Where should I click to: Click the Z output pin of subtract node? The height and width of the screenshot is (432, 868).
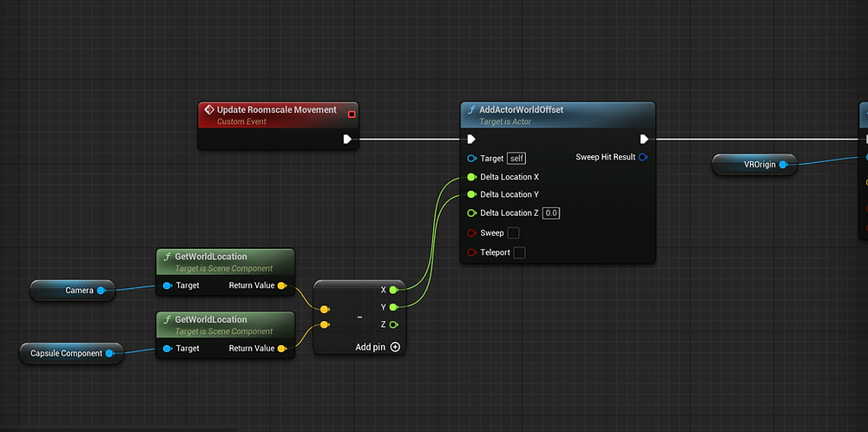(x=393, y=324)
